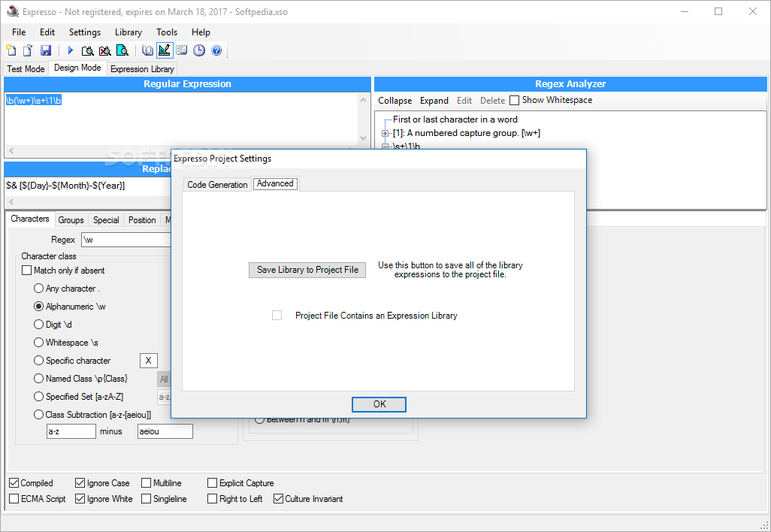Enable Right to Left option

[213, 499]
